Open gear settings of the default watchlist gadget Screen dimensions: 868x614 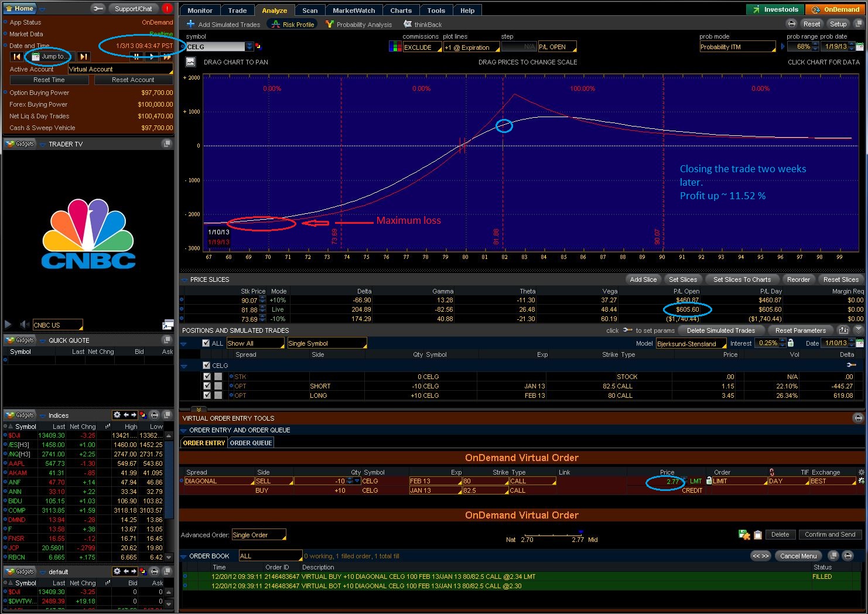tap(117, 571)
